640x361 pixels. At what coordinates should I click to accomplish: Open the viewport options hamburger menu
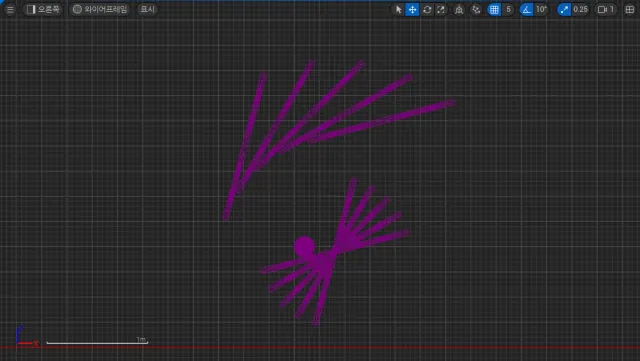tap(10, 9)
